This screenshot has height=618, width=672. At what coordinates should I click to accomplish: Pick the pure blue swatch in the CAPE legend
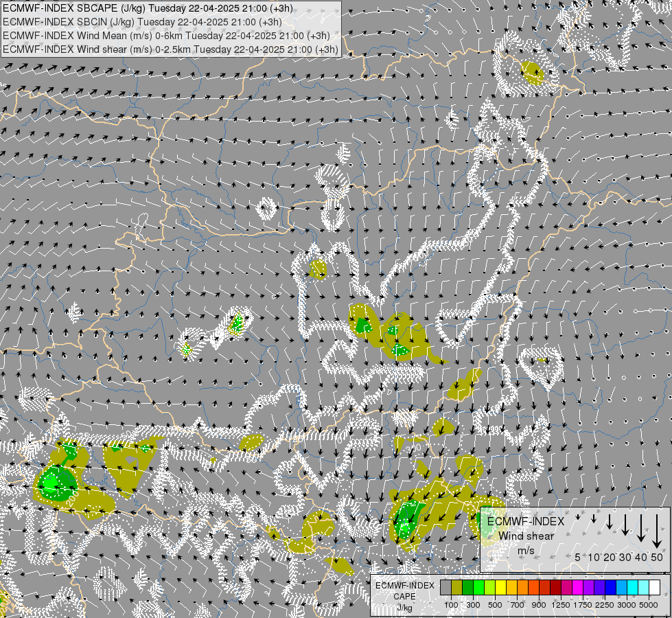(611, 587)
